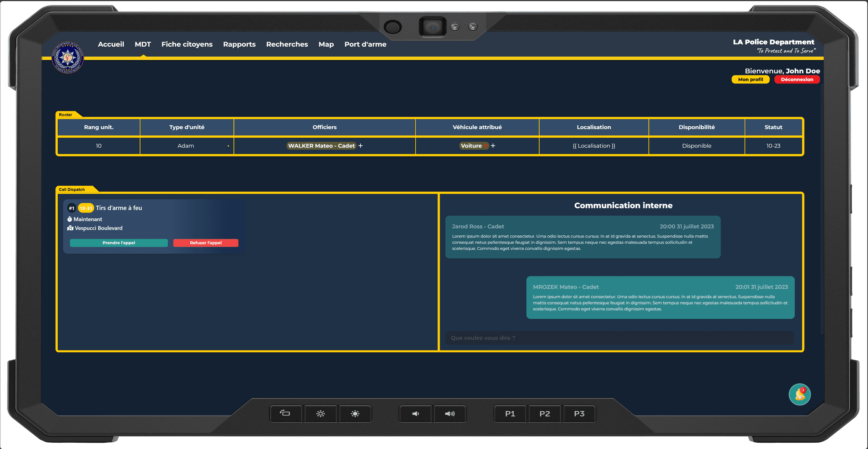This screenshot has height=449, width=868.
Task: Click the tablet back/rotate hardware button
Action: (x=286, y=413)
